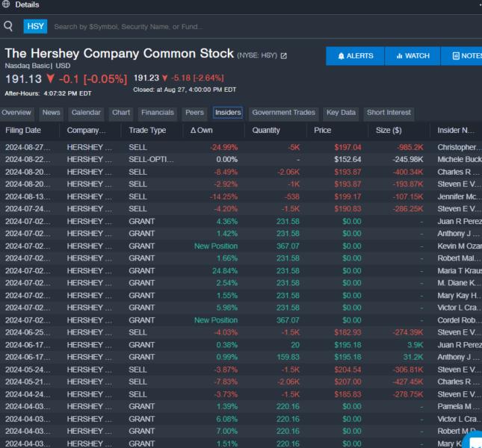
Task: Open the Financials tab
Action: 158,113
